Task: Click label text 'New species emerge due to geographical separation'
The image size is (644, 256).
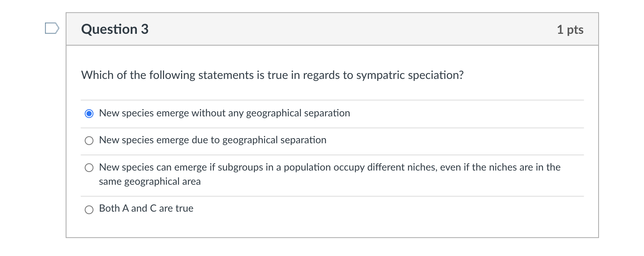Action: (x=212, y=140)
